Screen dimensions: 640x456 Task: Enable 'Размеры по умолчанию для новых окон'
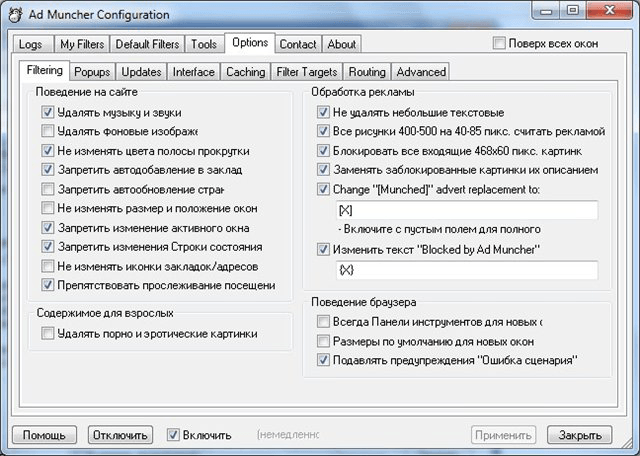point(323,341)
